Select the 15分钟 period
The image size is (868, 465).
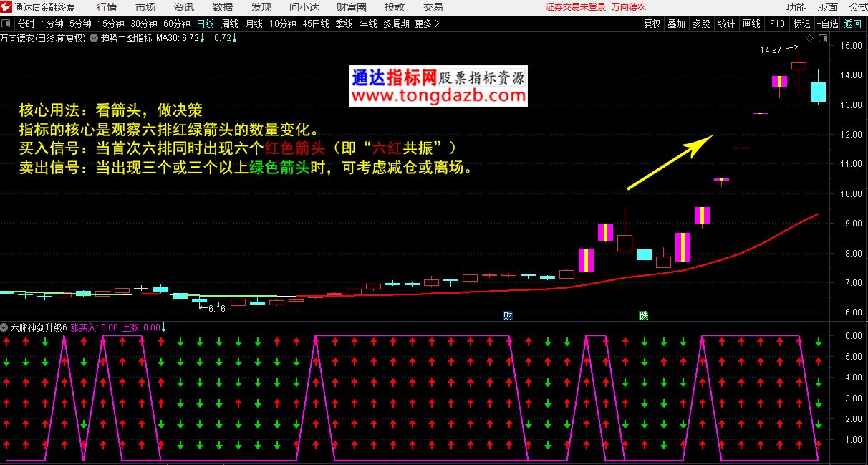[111, 24]
